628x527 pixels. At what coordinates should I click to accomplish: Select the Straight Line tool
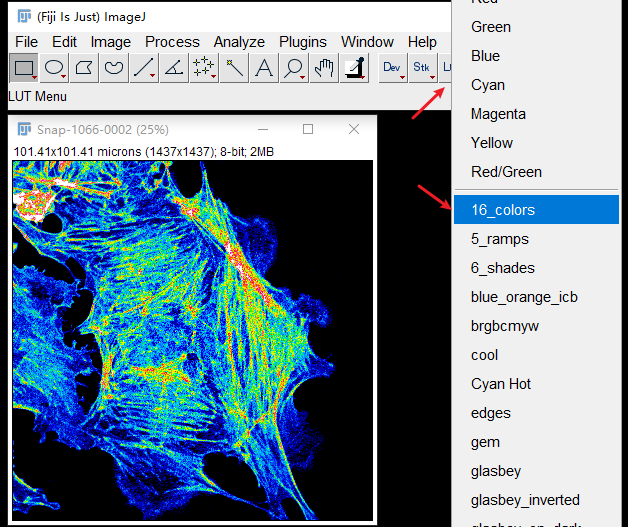point(144,68)
